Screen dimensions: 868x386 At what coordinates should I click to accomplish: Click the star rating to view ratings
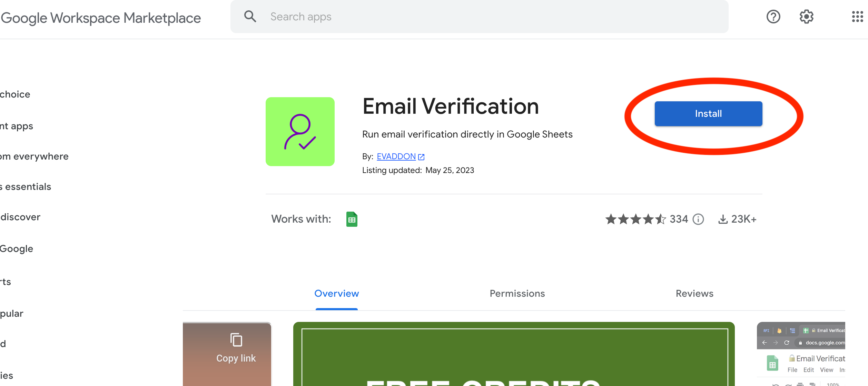coord(635,219)
